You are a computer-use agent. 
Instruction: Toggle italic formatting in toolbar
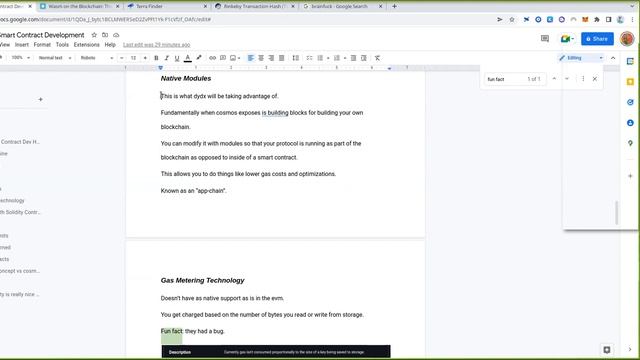point(166,58)
